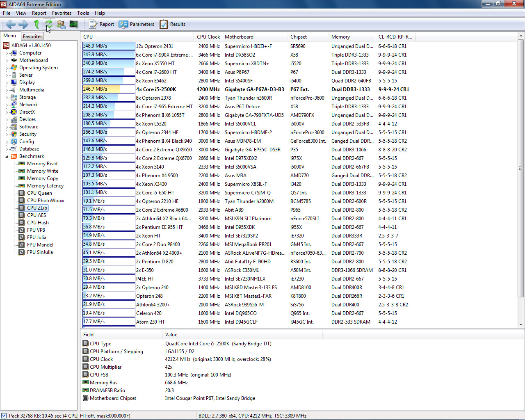Select the Database icon in tree
The image size is (525, 420).
coord(14,149)
